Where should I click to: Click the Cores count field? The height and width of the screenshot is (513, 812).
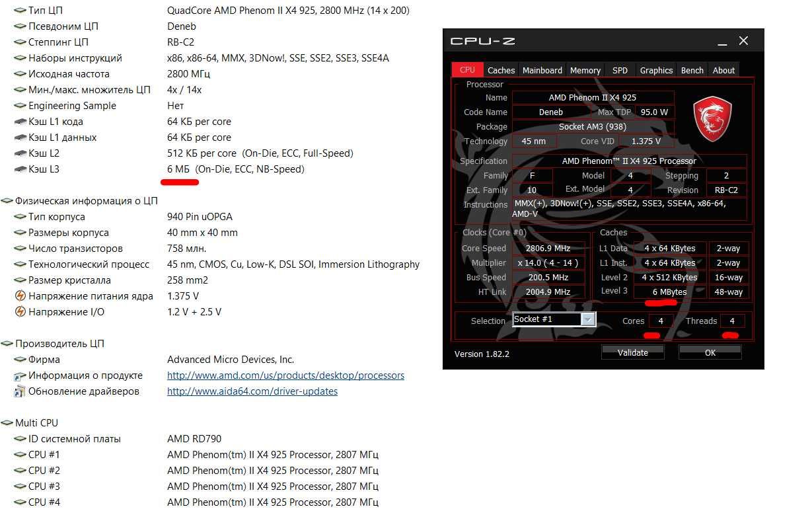click(661, 321)
